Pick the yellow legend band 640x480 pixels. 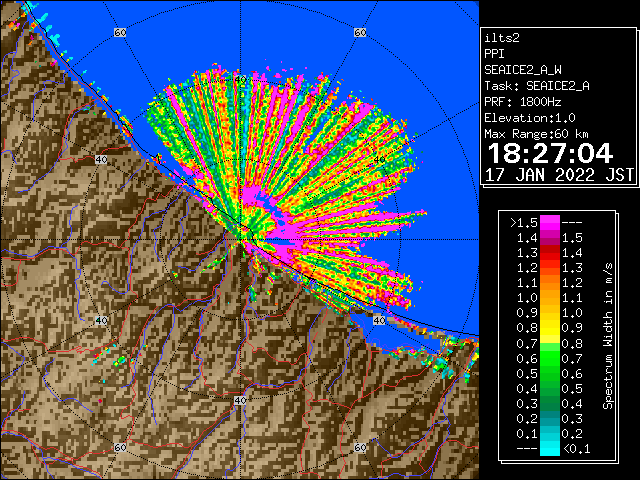click(x=550, y=329)
